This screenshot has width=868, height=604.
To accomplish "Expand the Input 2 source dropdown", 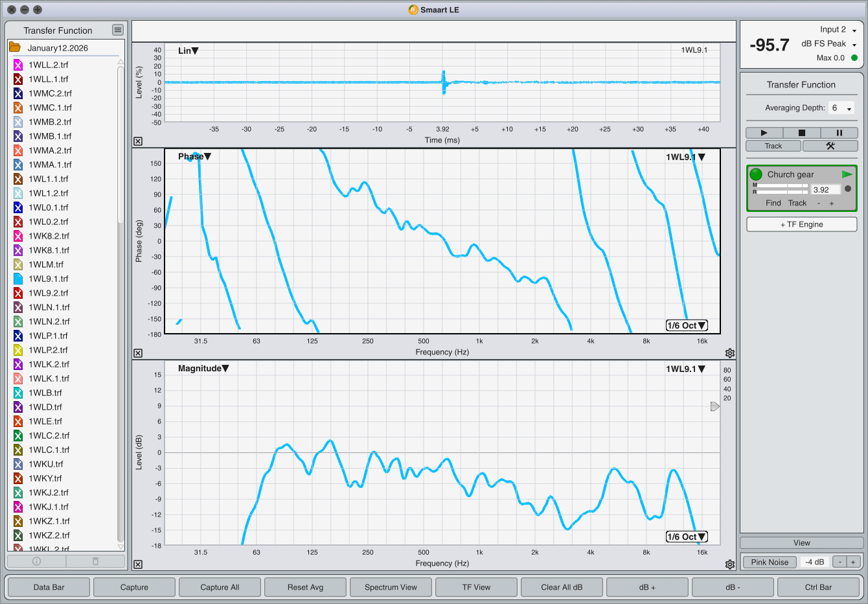I will [854, 30].
